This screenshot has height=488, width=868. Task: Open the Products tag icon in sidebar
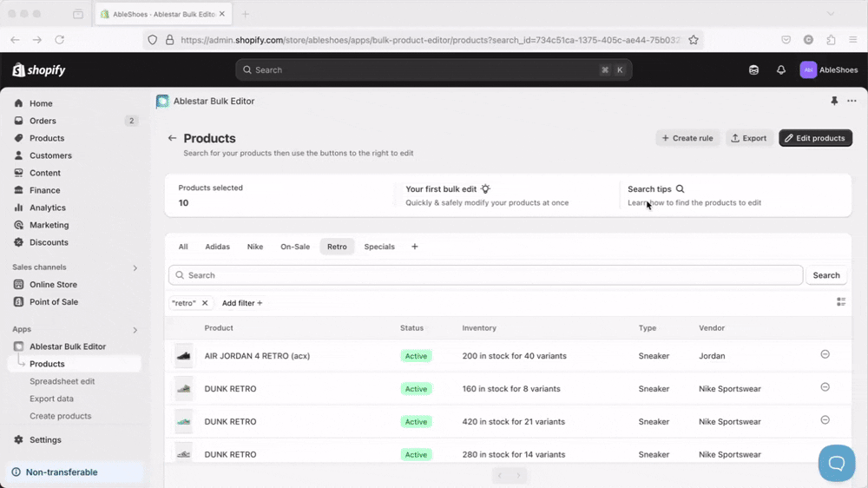click(18, 138)
